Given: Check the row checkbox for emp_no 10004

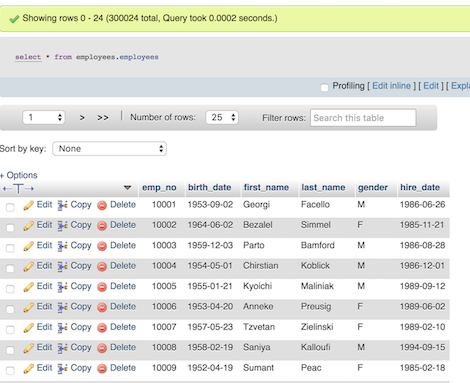Looking at the screenshot, I should point(10,268).
